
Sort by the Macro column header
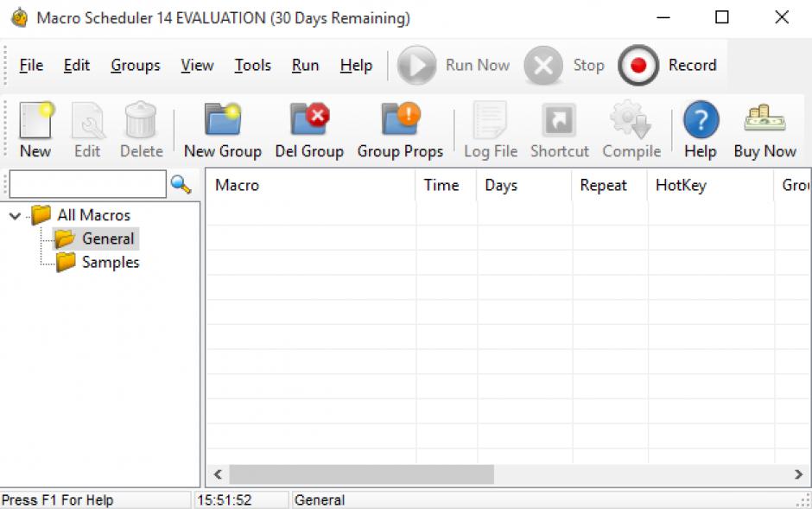311,185
